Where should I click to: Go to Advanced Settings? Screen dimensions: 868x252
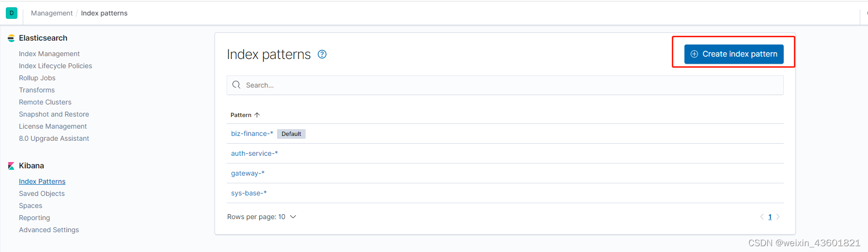pyautogui.click(x=49, y=230)
